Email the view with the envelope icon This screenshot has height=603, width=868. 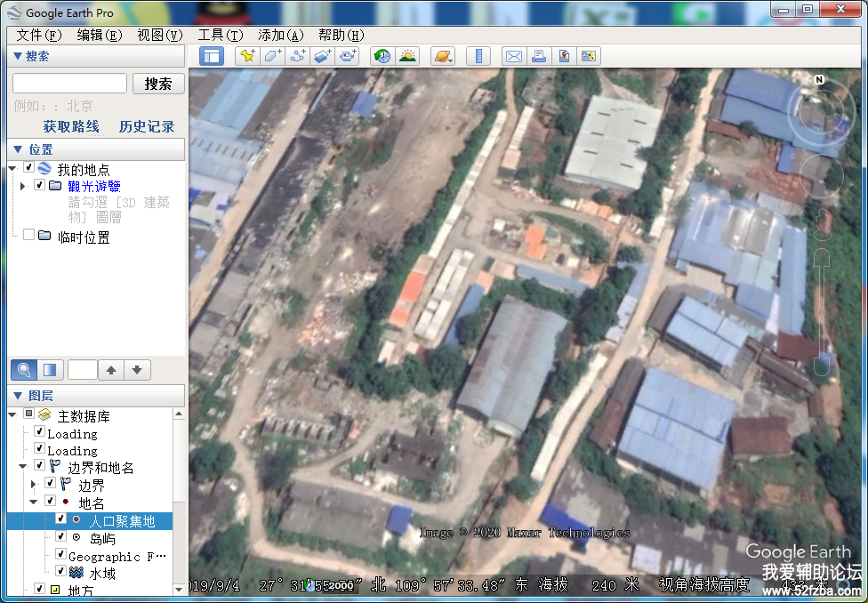[514, 56]
